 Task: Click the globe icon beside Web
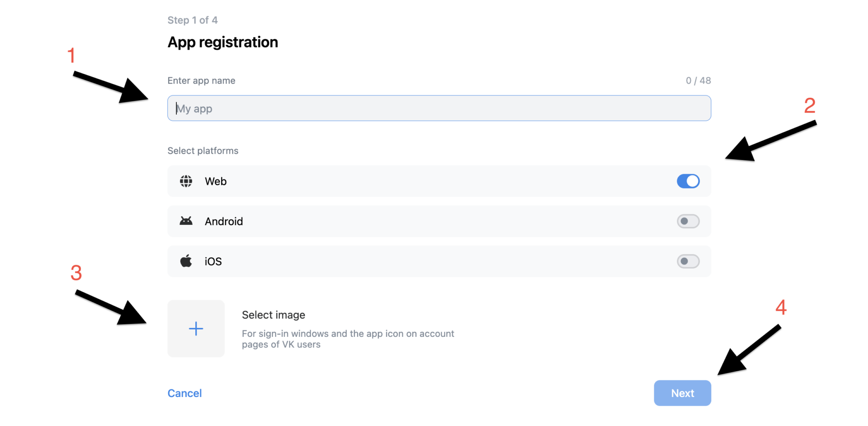[186, 181]
